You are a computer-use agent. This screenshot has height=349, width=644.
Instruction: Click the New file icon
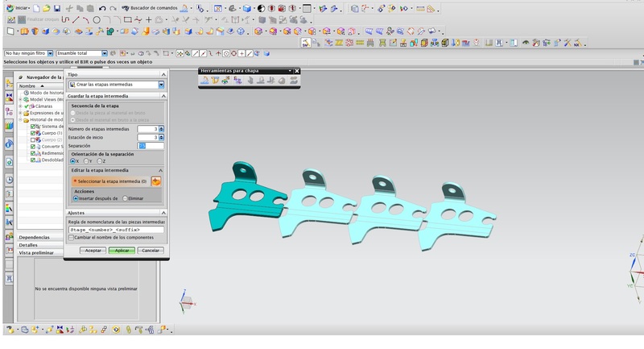(x=36, y=8)
